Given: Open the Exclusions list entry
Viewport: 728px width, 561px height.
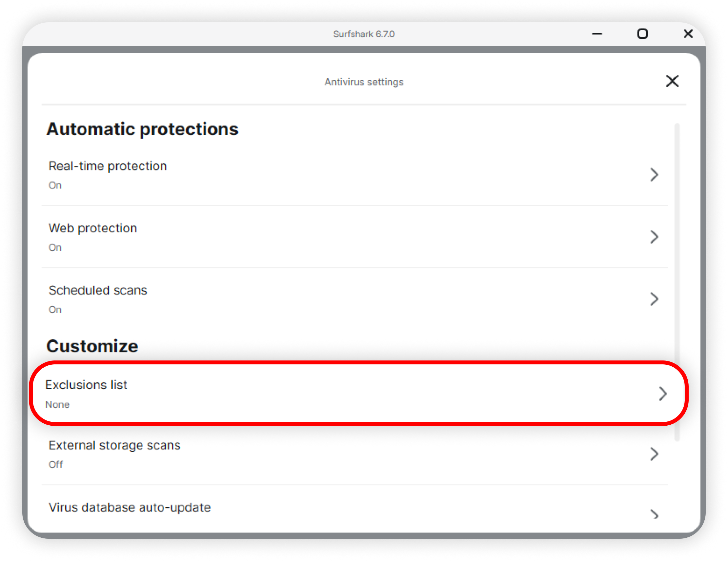Looking at the screenshot, I should [86, 385].
